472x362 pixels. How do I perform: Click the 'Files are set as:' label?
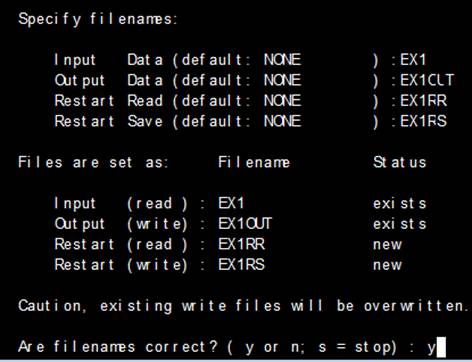[x=93, y=163]
